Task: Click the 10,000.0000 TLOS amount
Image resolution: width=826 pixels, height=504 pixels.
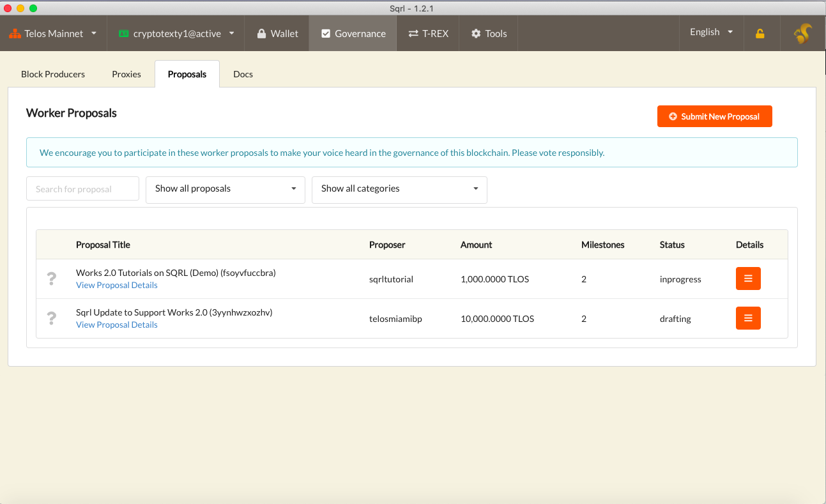Action: pos(497,319)
